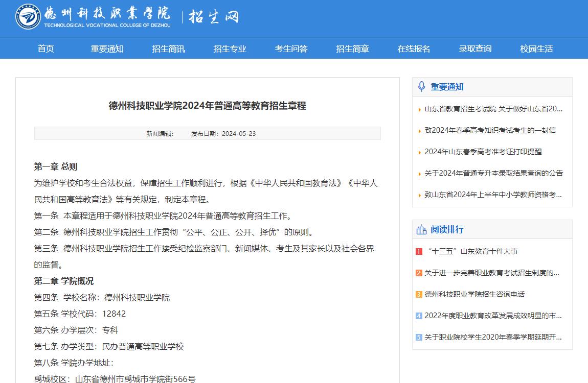Click the yellow number 3 rank badge
588x383 pixels.
coord(419,294)
